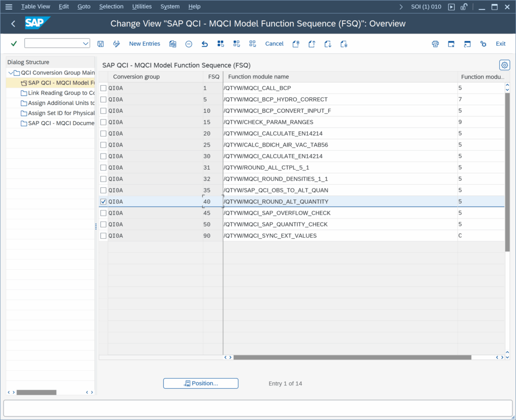Viewport: 516px width, 420px height.
Task: Click the green checkmark Enter icon
Action: point(14,44)
